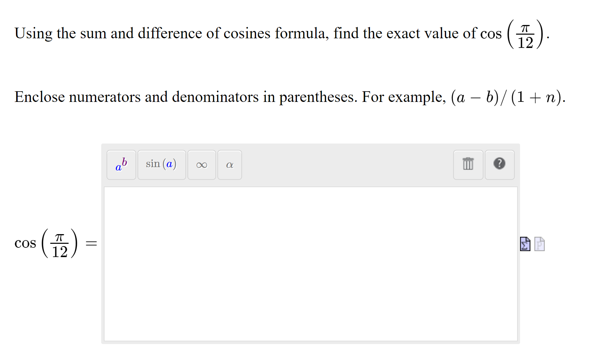
Task: Clear the answer with the trash icon
Action: (x=468, y=164)
